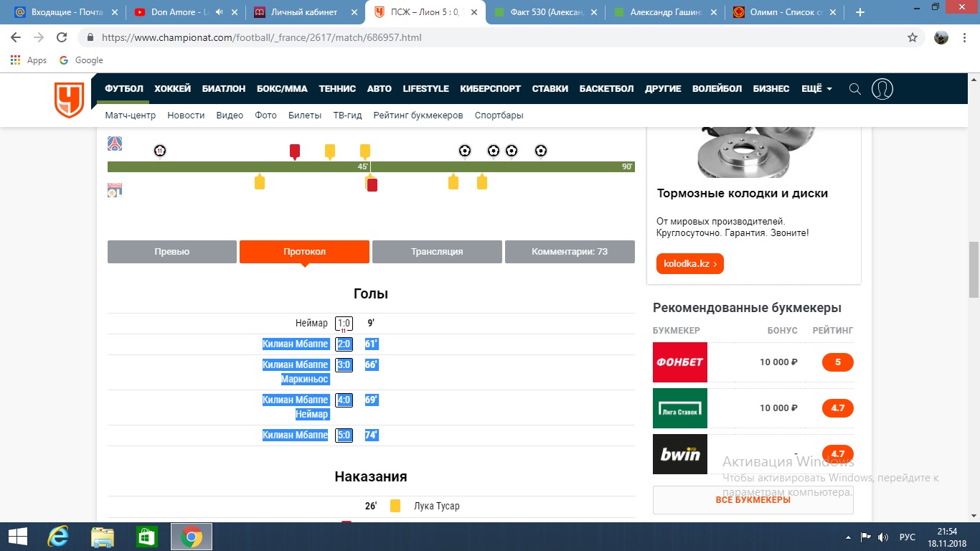
Task: Select the Протокол tab
Action: point(304,252)
